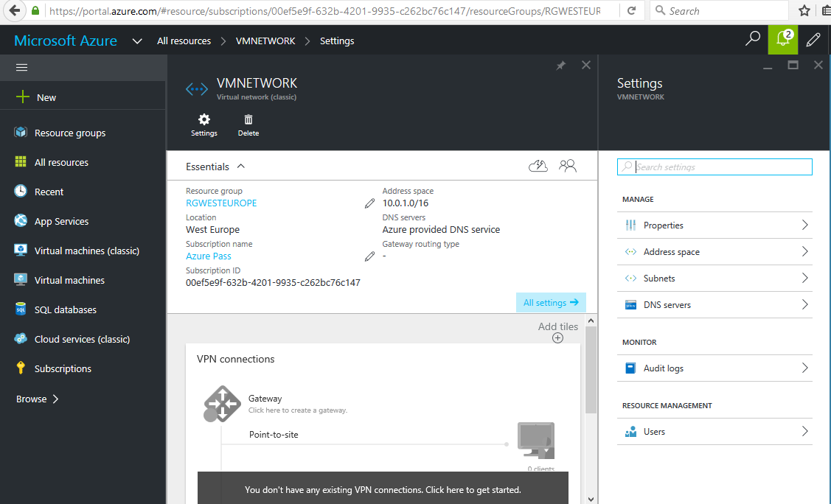
Task: Click the Settings breadcrumb item
Action: 337,41
